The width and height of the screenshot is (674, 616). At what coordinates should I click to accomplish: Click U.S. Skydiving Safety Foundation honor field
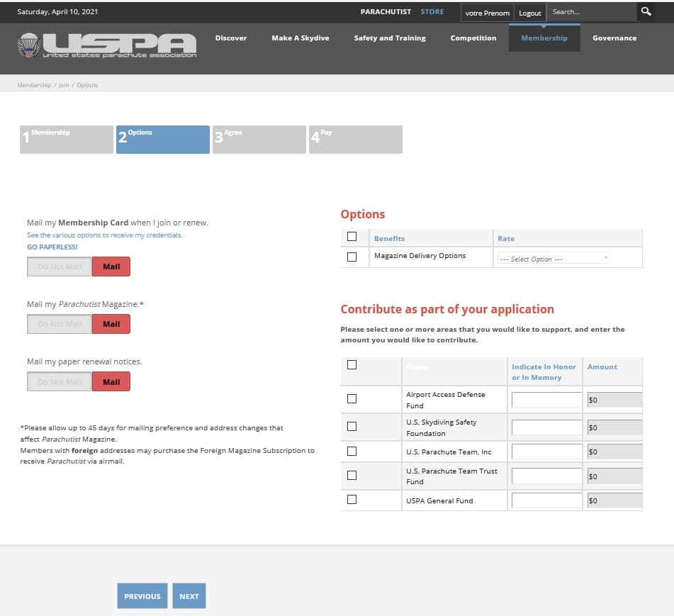coord(546,427)
